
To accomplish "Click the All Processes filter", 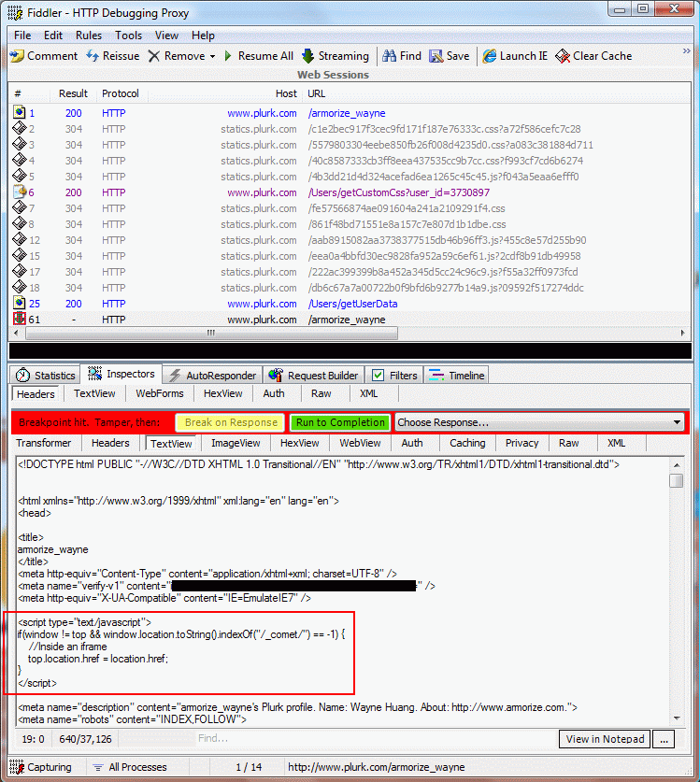I will tap(130, 767).
